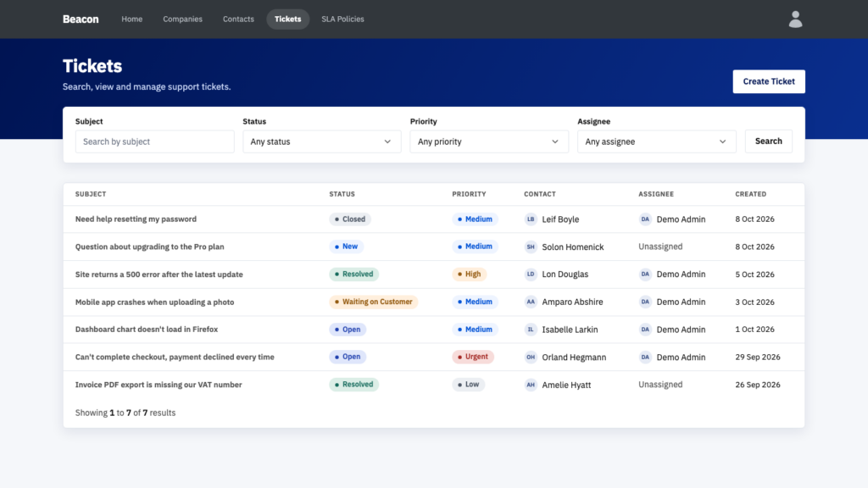Click Solon Homenick's SH avatar
Screen dimensions: 868x488
(531, 247)
